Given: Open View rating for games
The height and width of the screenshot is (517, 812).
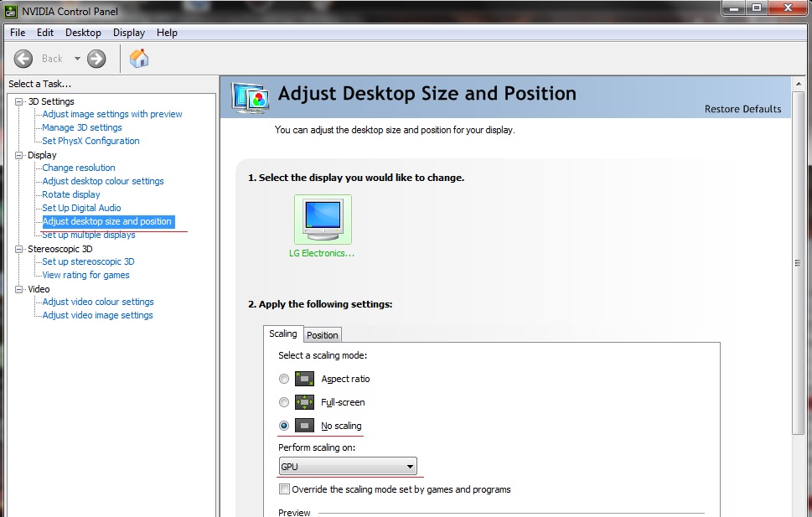Looking at the screenshot, I should pos(86,275).
